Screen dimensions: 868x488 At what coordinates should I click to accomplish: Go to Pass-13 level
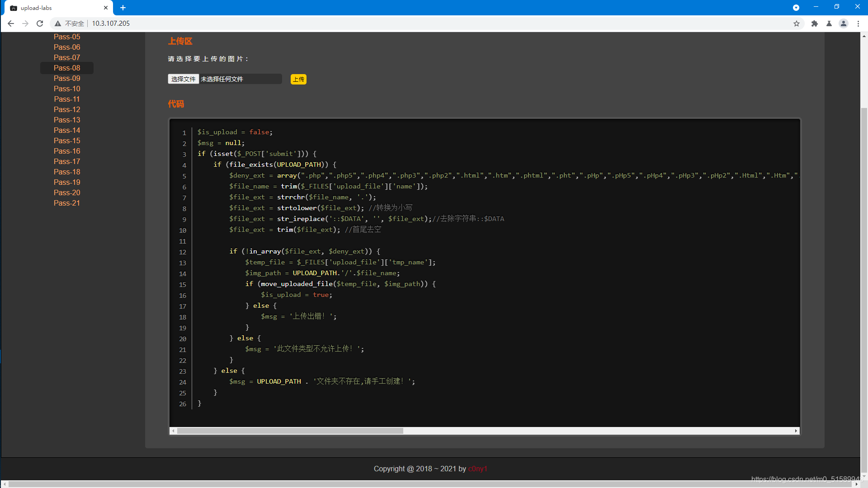point(67,120)
